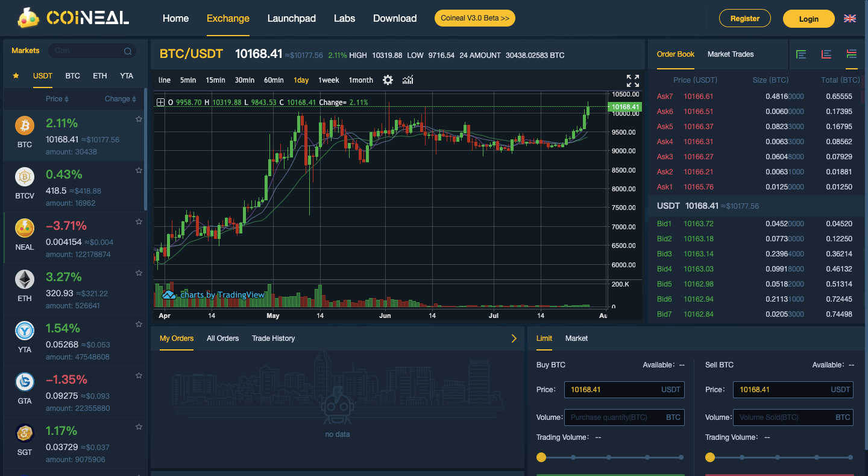Click the BTCV coin icon
Image resolution: width=868 pixels, height=476 pixels.
(25, 177)
